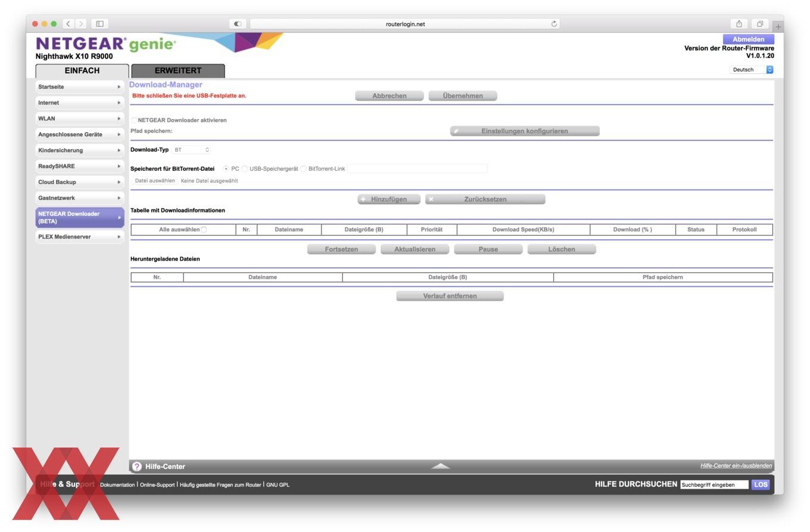
Task: Open the Dokumentation link
Action: tap(117, 485)
